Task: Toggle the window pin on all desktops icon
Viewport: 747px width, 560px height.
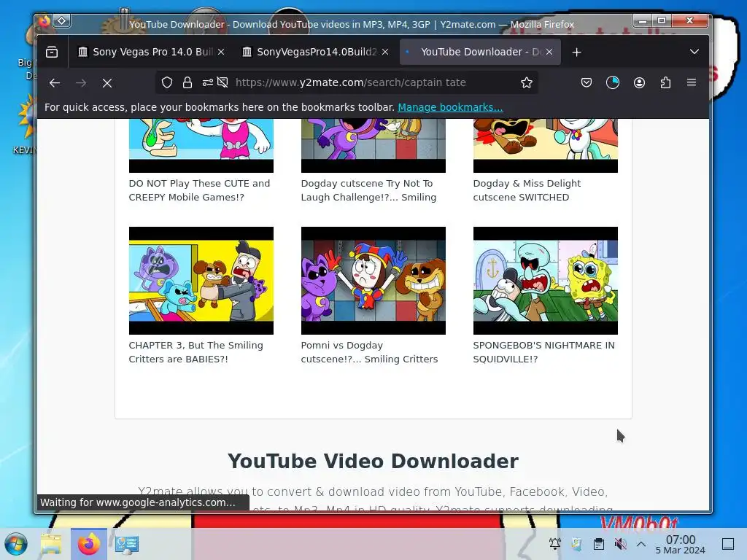Action: pos(62,20)
